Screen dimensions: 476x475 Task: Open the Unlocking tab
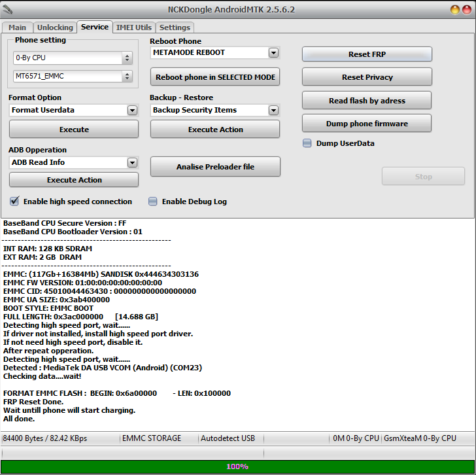(55, 27)
